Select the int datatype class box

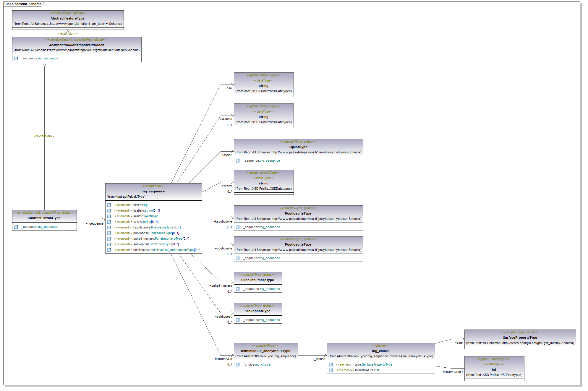494,369
